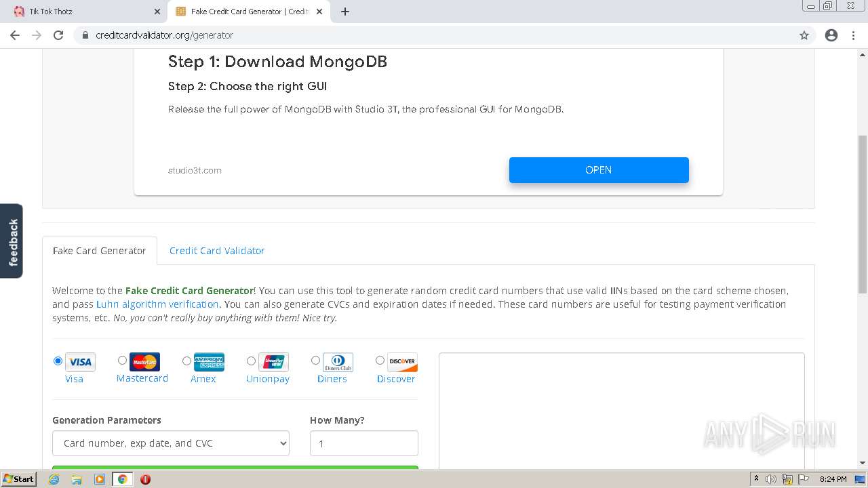Screen dimensions: 868x488
Task: Open the Windows Start menu
Action: pyautogui.click(x=18, y=479)
